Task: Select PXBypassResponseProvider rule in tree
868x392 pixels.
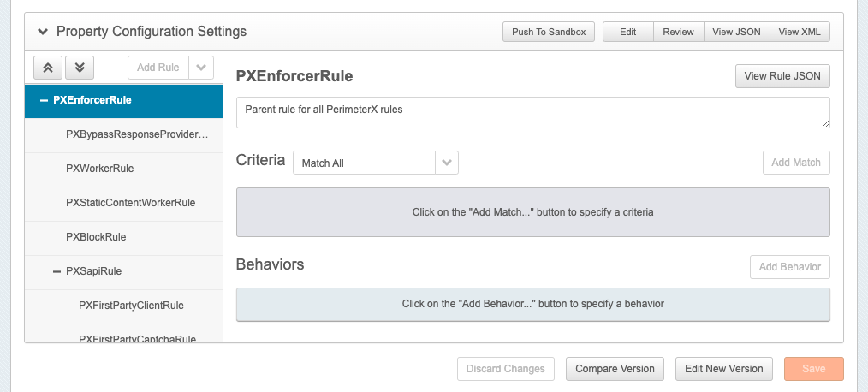Action: (137, 134)
